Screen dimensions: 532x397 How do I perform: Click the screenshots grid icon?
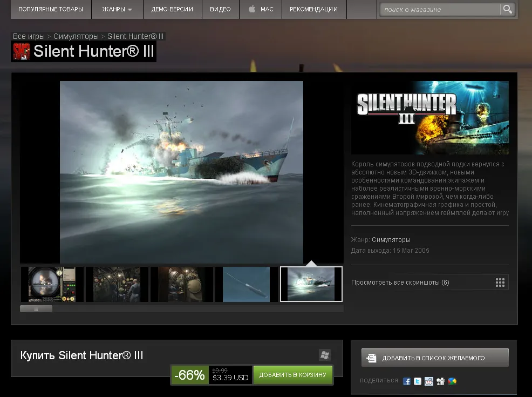click(x=500, y=282)
